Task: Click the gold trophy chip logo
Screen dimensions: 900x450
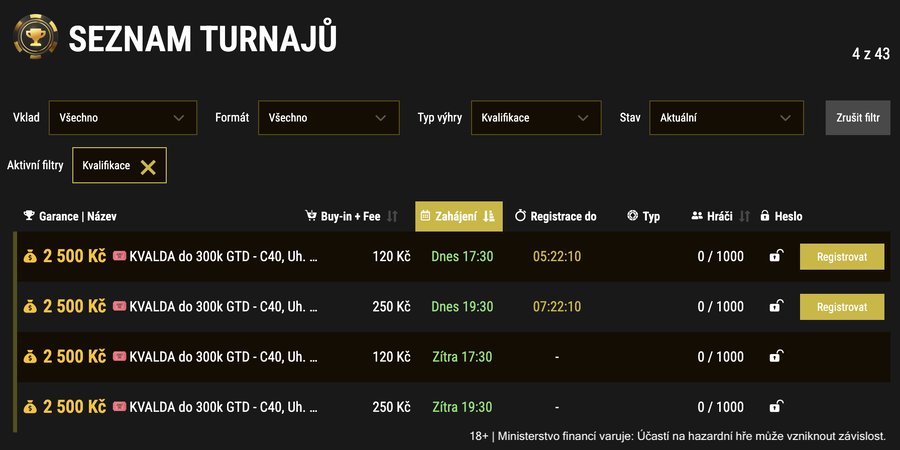Action: tap(36, 37)
